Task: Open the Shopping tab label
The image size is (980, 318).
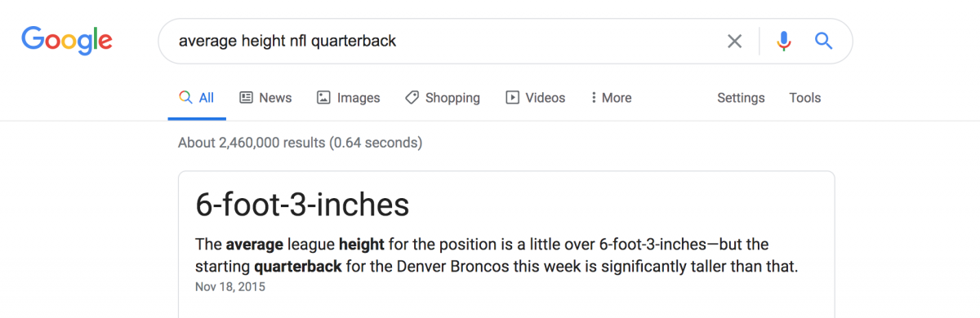Action: (452, 98)
